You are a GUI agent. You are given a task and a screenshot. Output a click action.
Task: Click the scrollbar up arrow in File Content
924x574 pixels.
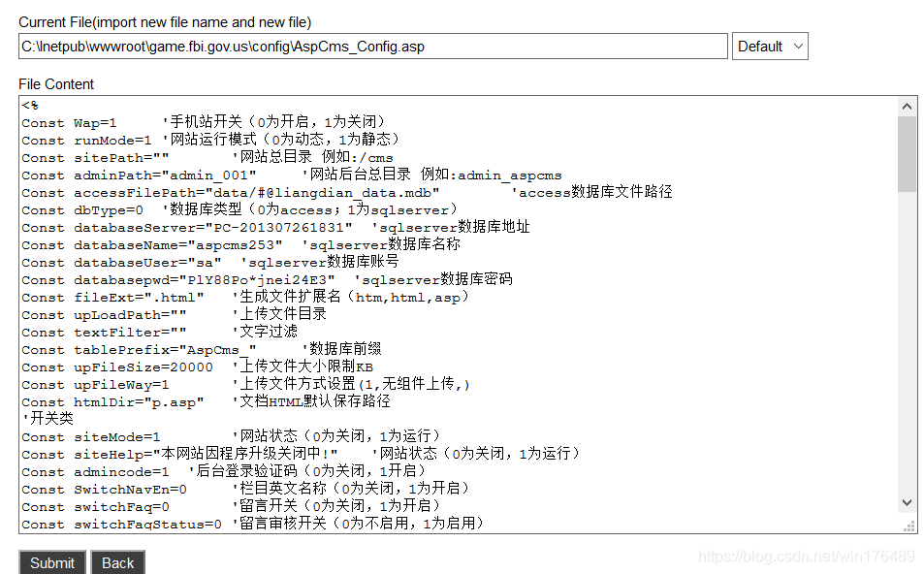(x=907, y=107)
